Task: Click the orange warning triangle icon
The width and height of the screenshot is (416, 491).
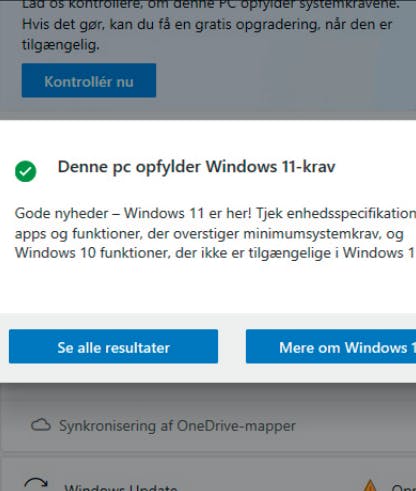Action: [x=369, y=485]
